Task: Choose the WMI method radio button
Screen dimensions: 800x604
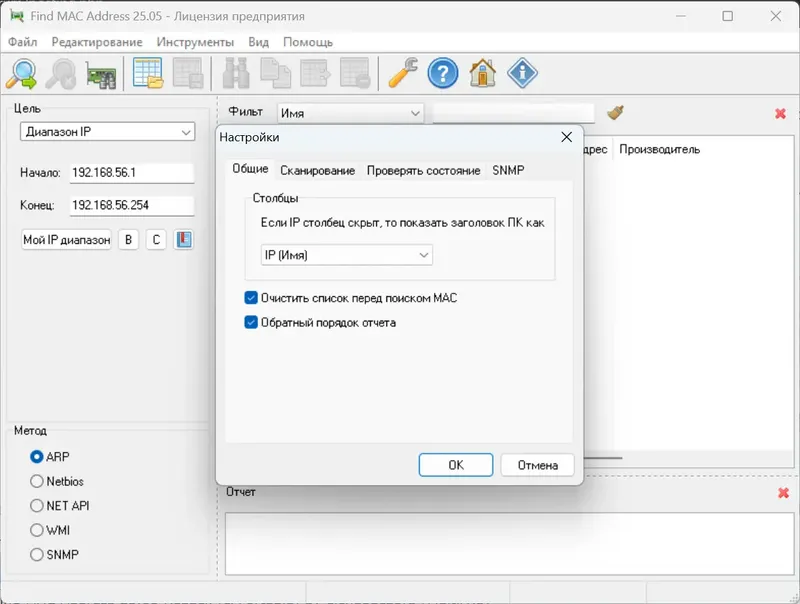Action: point(36,530)
